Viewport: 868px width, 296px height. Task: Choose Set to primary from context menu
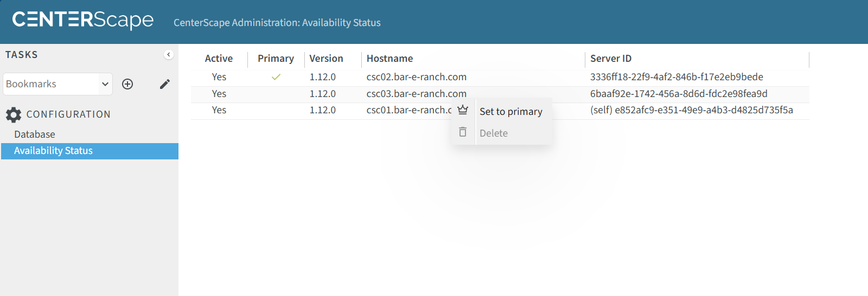(x=510, y=112)
